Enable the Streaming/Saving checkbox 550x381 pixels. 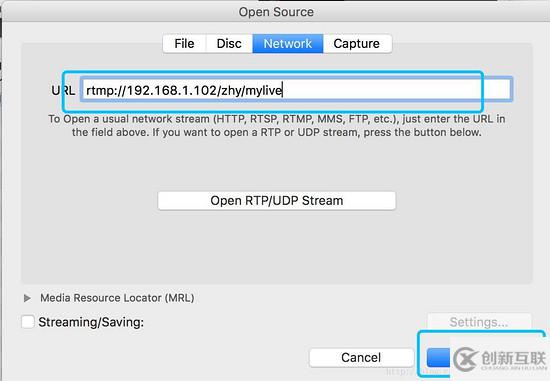tap(28, 322)
